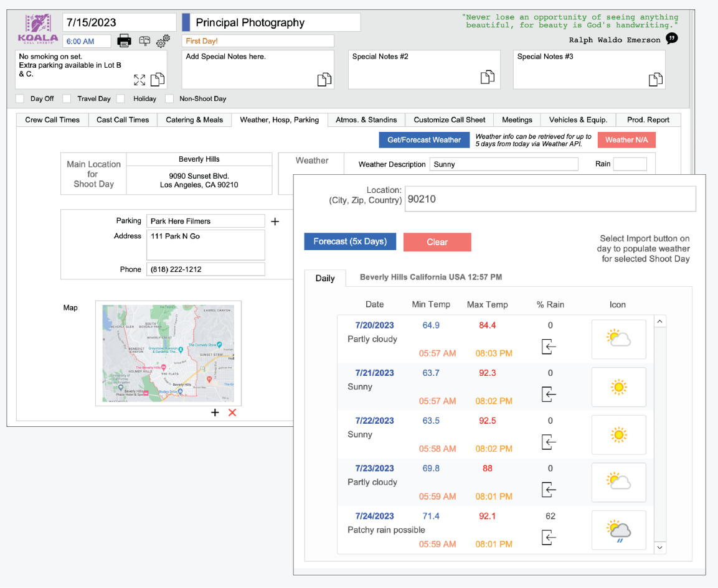This screenshot has height=588, width=718.
Task: Click the mailbox icon
Action: (x=144, y=41)
